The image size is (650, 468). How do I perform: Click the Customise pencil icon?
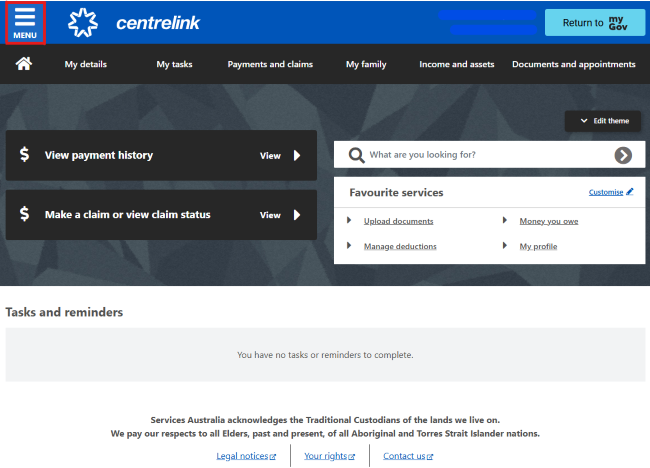[629, 192]
